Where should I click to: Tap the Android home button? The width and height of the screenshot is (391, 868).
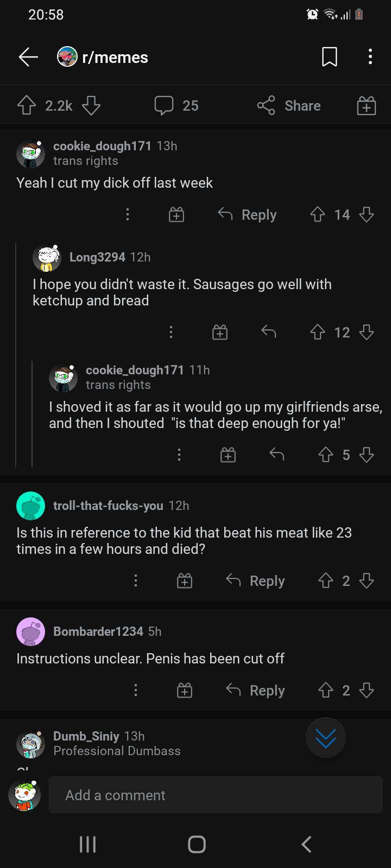[196, 844]
